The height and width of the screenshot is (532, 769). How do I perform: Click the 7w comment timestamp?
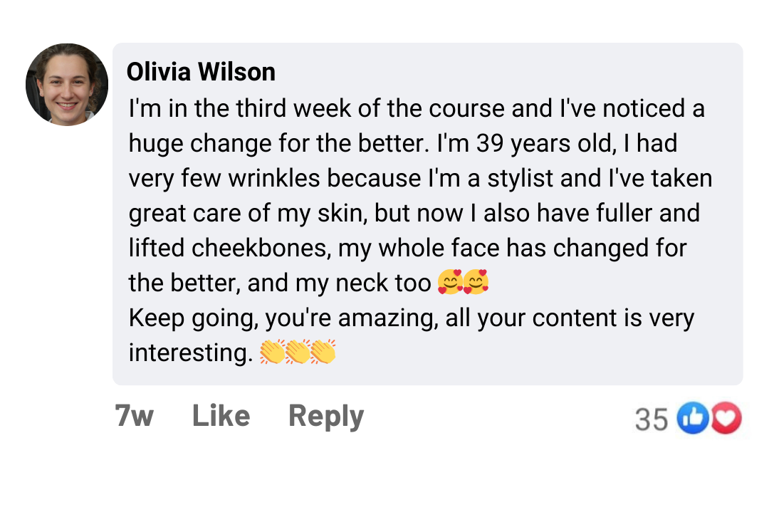[x=134, y=416]
